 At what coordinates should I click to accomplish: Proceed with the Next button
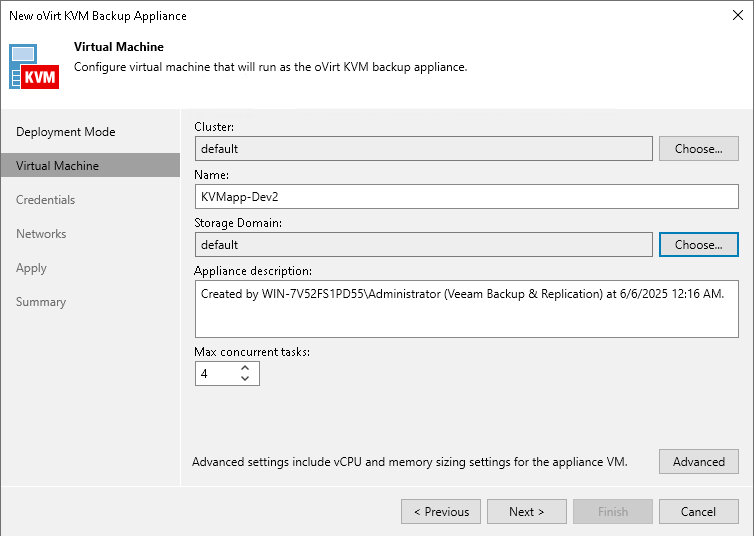pyautogui.click(x=526, y=512)
